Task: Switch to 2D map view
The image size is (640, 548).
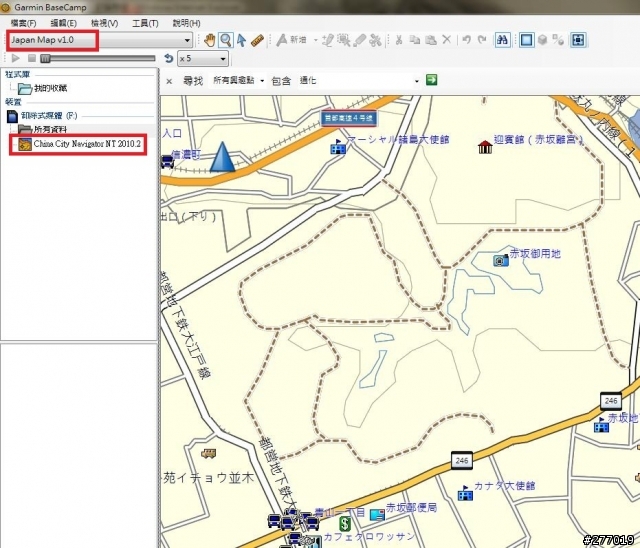Action: (527, 40)
